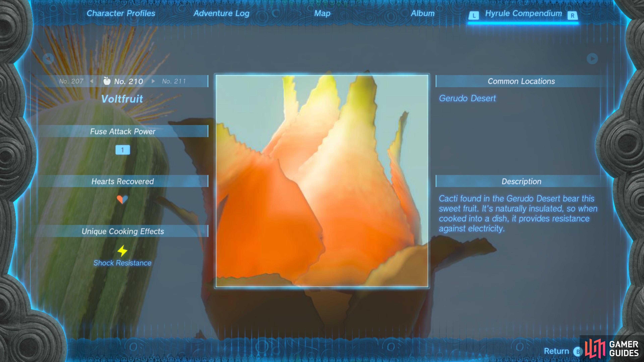Image resolution: width=644 pixels, height=362 pixels.
Task: Click the fuse attack power value 1 badge
Action: 122,150
